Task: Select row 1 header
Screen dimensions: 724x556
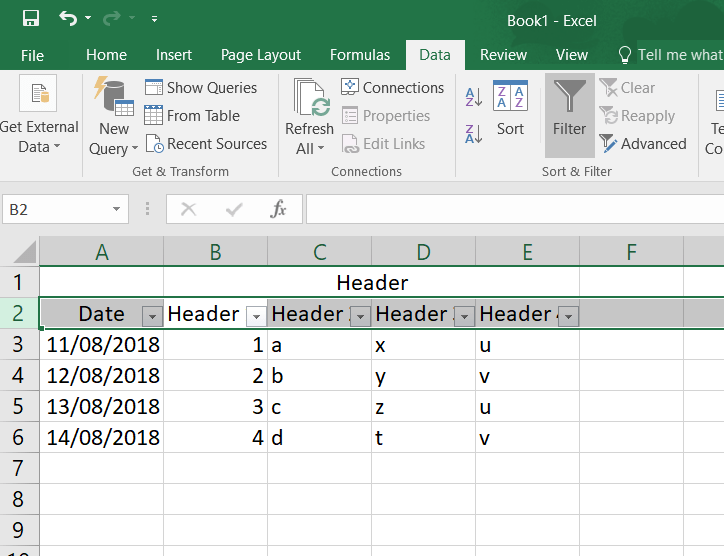Action: tap(18, 282)
